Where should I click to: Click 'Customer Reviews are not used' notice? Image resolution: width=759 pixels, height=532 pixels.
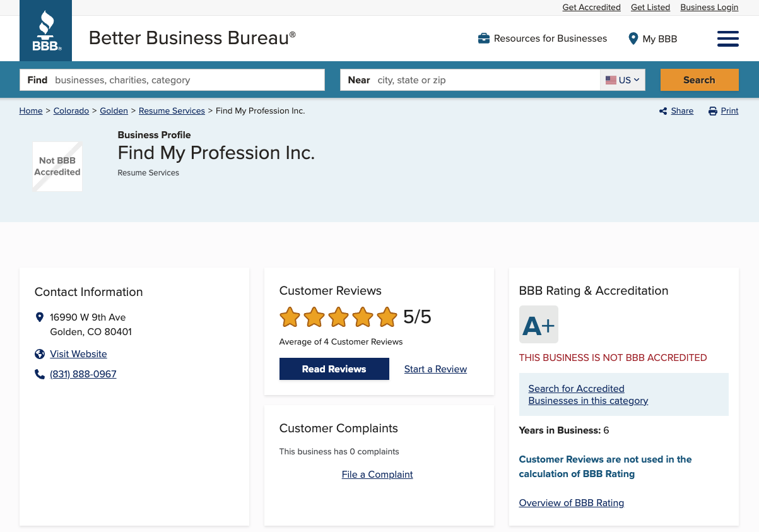606,466
